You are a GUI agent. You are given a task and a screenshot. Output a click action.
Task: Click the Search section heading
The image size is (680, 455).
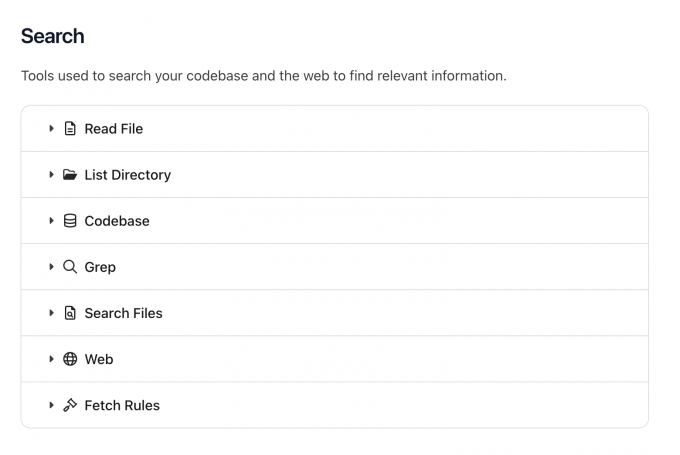point(52,36)
